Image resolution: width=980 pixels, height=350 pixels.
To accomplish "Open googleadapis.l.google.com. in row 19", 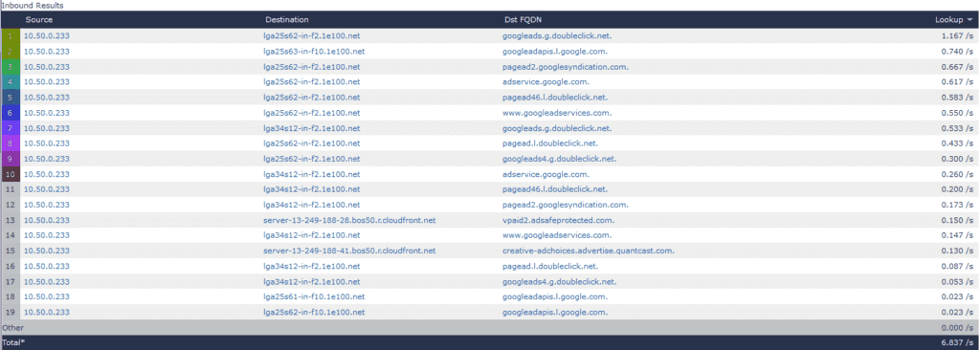I will point(555,313).
